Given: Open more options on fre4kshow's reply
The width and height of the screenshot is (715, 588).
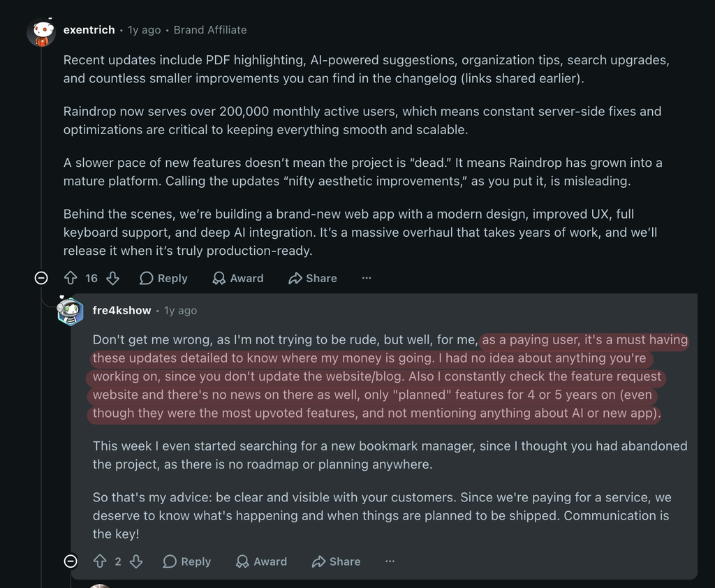Looking at the screenshot, I should click(390, 561).
